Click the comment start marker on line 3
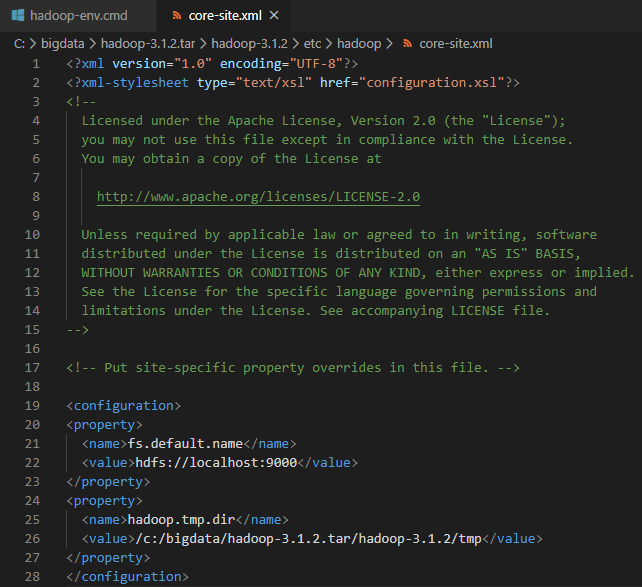Screen dimensions: 642x587 (x=81, y=102)
